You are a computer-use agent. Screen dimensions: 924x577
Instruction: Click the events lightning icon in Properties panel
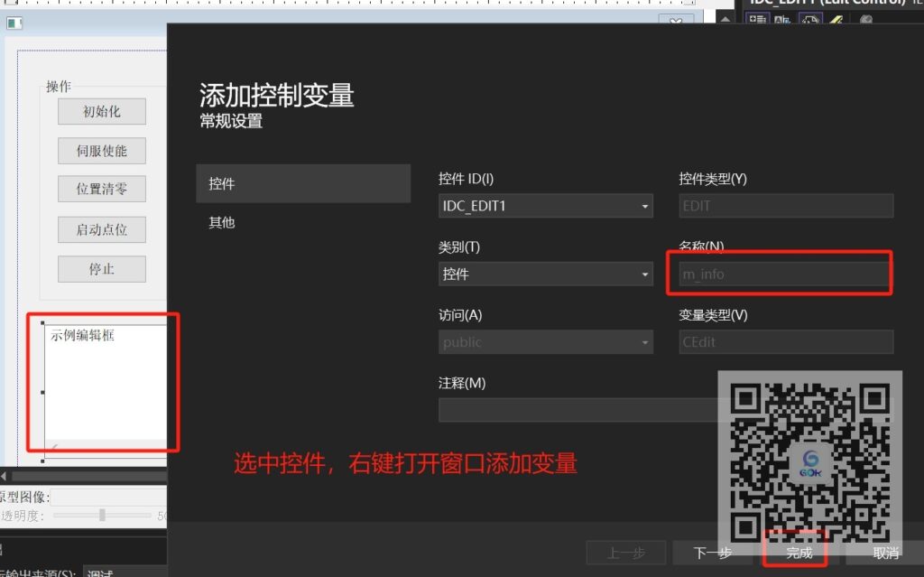pyautogui.click(x=836, y=20)
